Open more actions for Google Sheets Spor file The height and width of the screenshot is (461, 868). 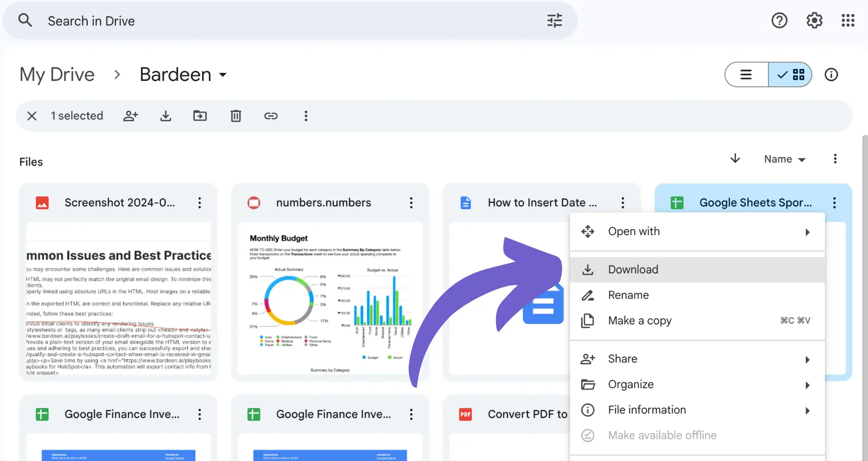tap(834, 202)
